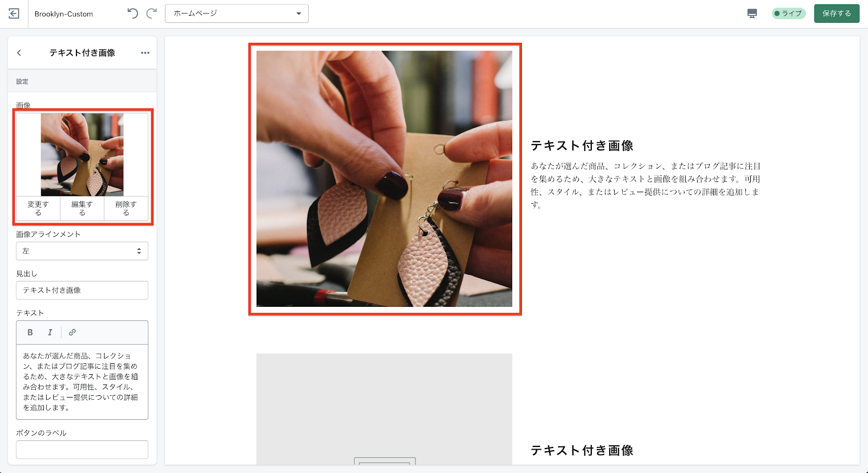Toggle bold text formatting
The image size is (868, 473).
(x=30, y=332)
